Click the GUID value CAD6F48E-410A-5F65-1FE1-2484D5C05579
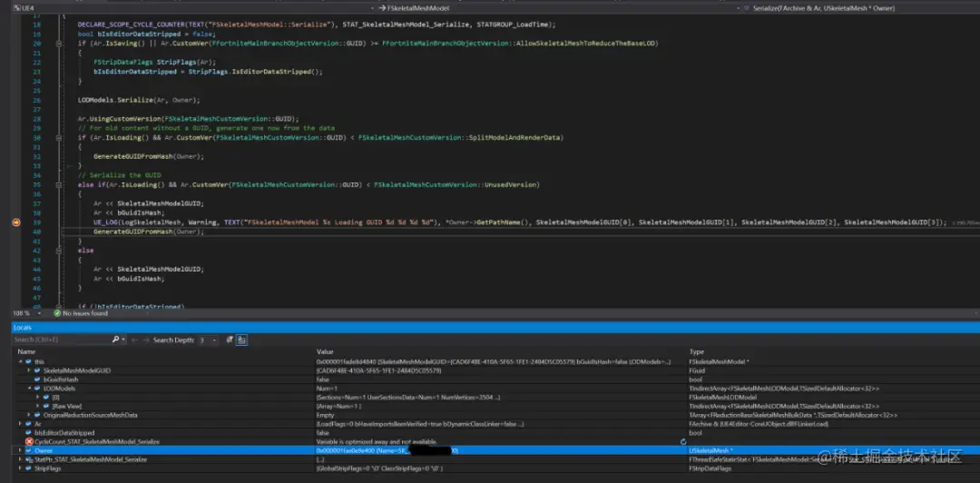Viewport: 980px width, 483px height. (379, 371)
